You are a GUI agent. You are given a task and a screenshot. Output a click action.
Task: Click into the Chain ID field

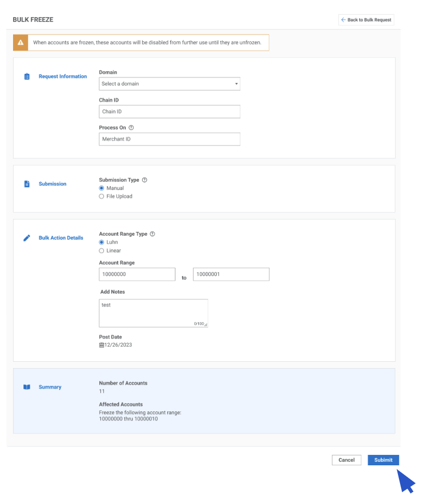tap(169, 111)
